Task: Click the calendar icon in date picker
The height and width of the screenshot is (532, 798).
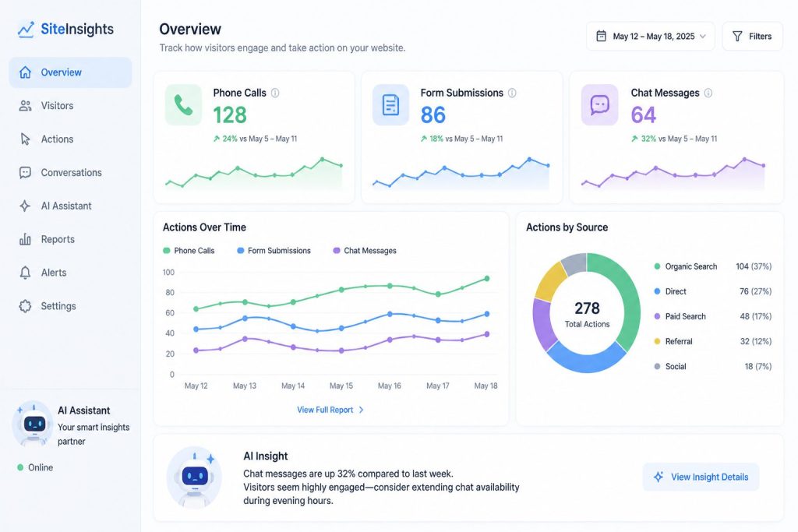Action: (601, 36)
